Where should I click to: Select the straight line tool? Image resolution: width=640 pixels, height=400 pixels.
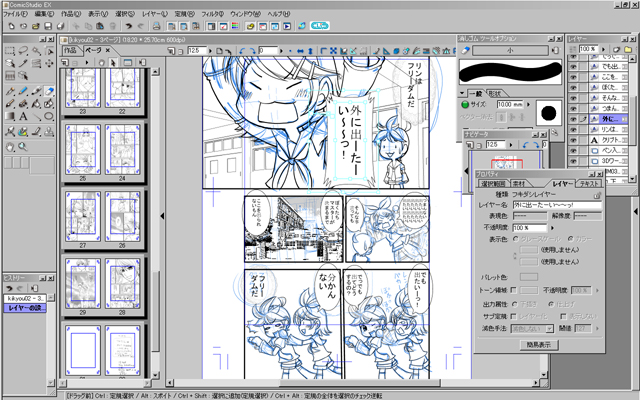pos(36,117)
